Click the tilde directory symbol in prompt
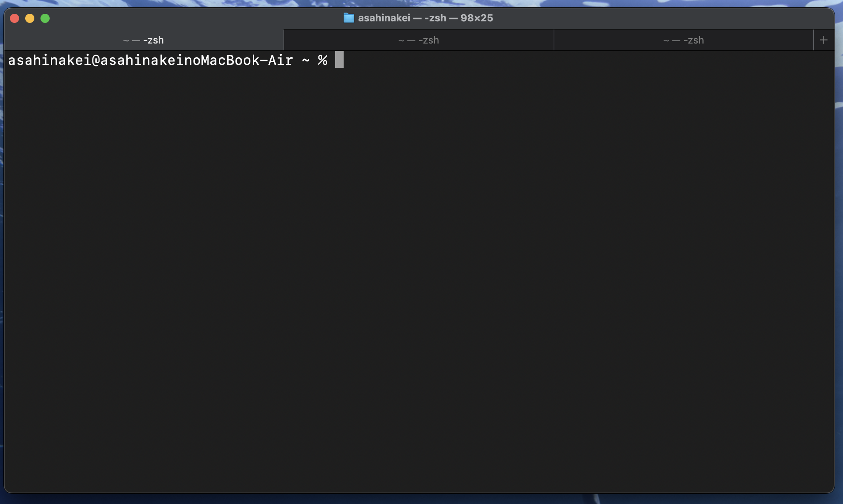This screenshot has width=843, height=504. point(306,60)
